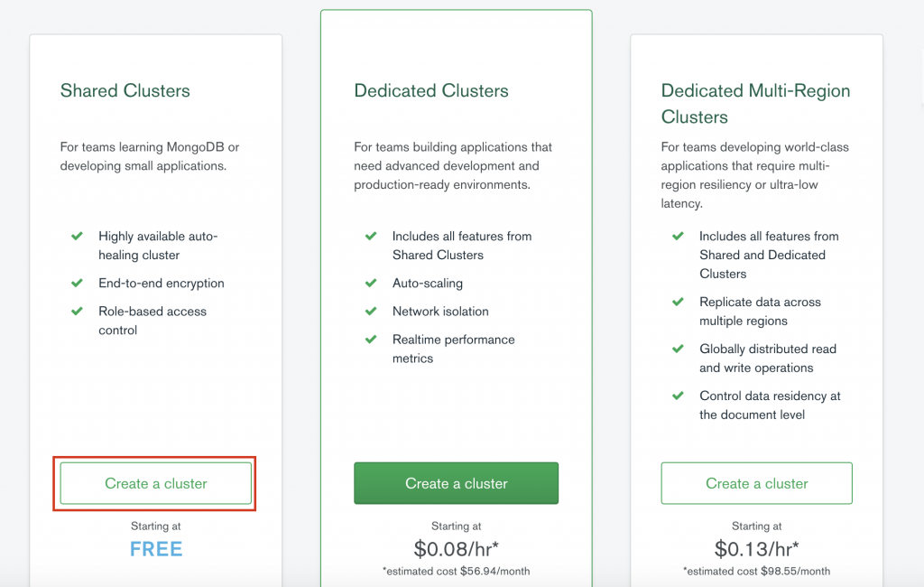924x587 pixels.
Task: Click the '$0.13/hr*' price text
Action: [x=756, y=549]
